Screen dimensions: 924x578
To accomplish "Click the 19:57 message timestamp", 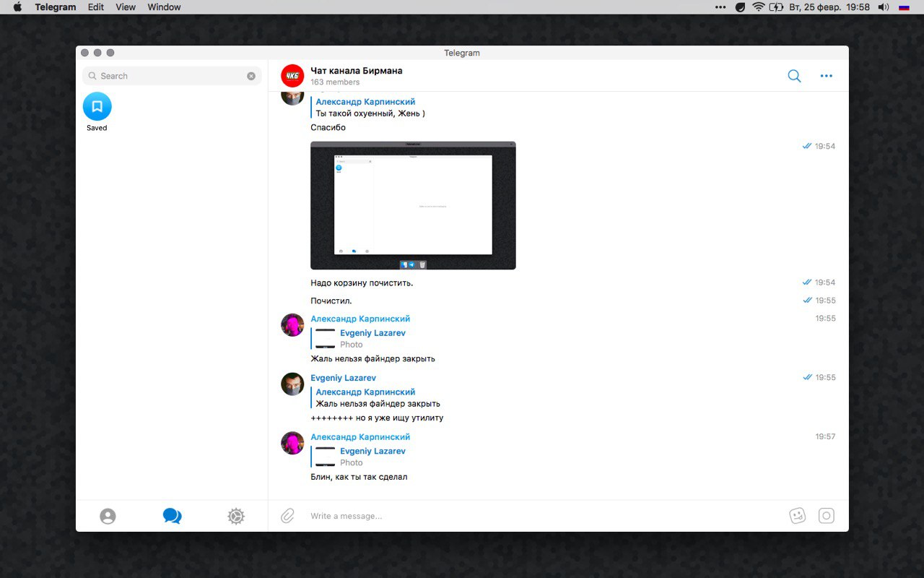I will click(x=825, y=437).
